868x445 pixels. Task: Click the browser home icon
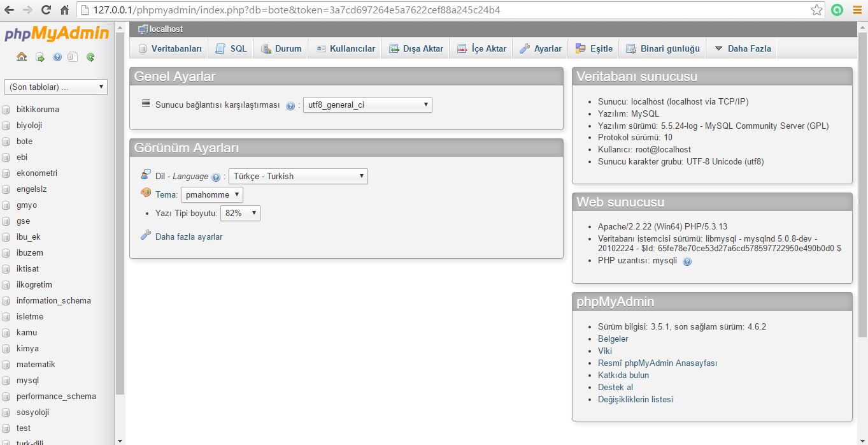[64, 10]
